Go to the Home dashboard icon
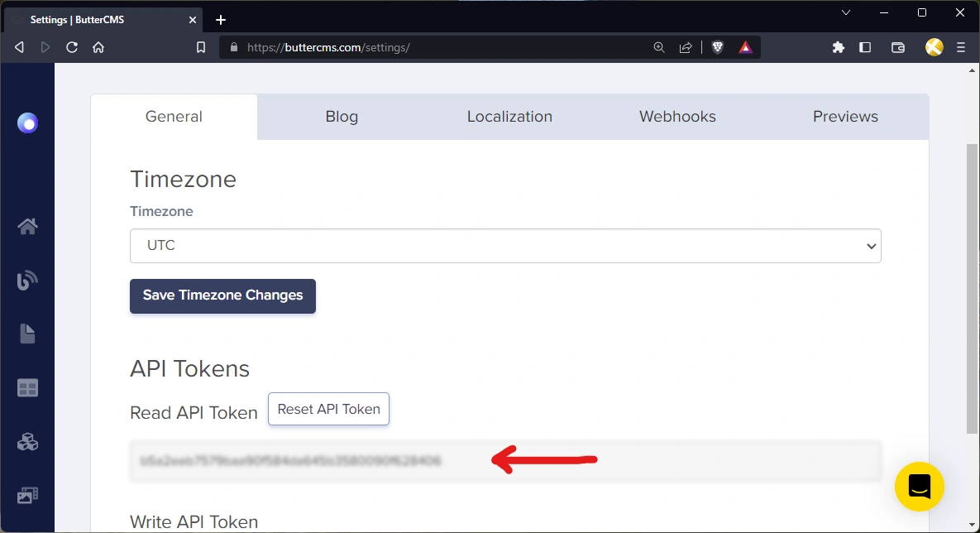This screenshot has height=533, width=980. coord(27,226)
